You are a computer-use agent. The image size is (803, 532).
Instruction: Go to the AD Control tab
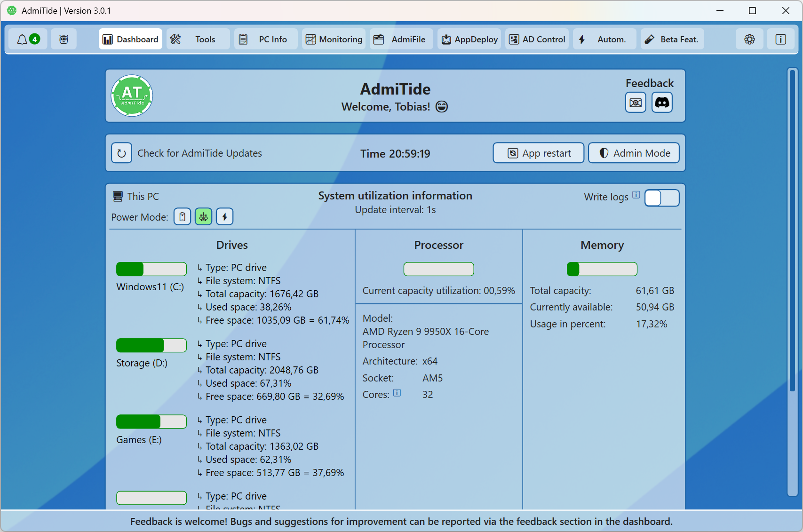click(537, 40)
